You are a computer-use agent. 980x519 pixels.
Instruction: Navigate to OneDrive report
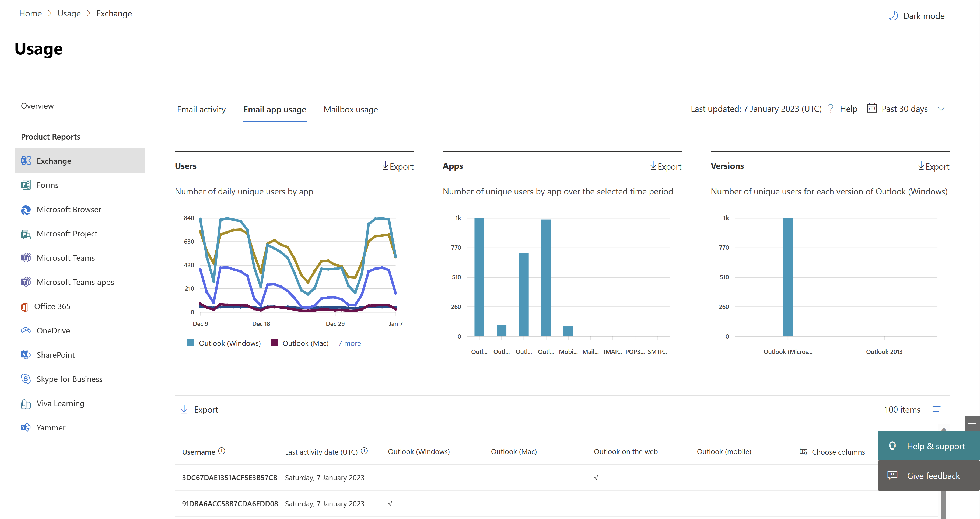point(54,330)
